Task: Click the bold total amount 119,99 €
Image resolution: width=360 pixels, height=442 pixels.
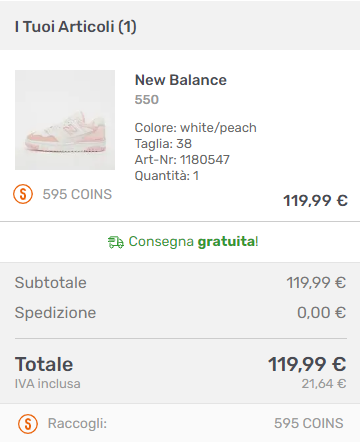Action: [x=307, y=364]
